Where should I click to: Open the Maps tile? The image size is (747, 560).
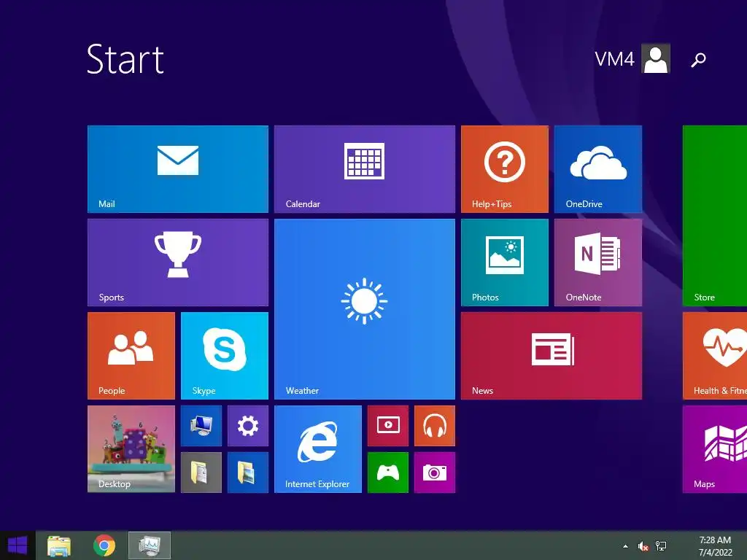click(715, 449)
